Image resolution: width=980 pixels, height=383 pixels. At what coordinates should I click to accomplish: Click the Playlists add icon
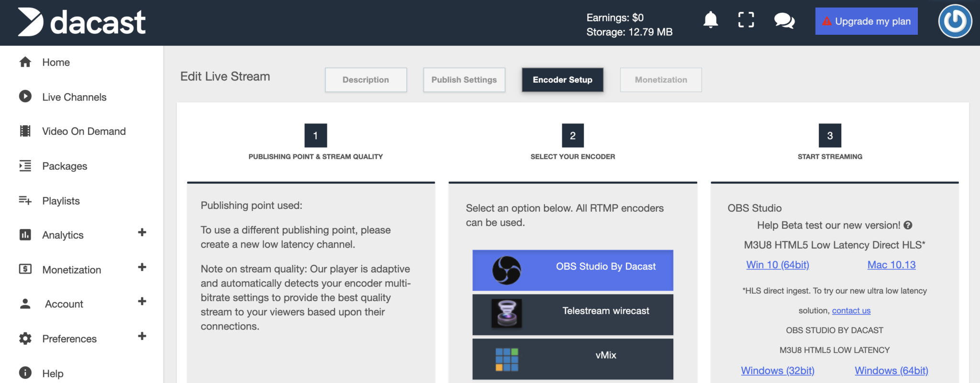(x=25, y=200)
